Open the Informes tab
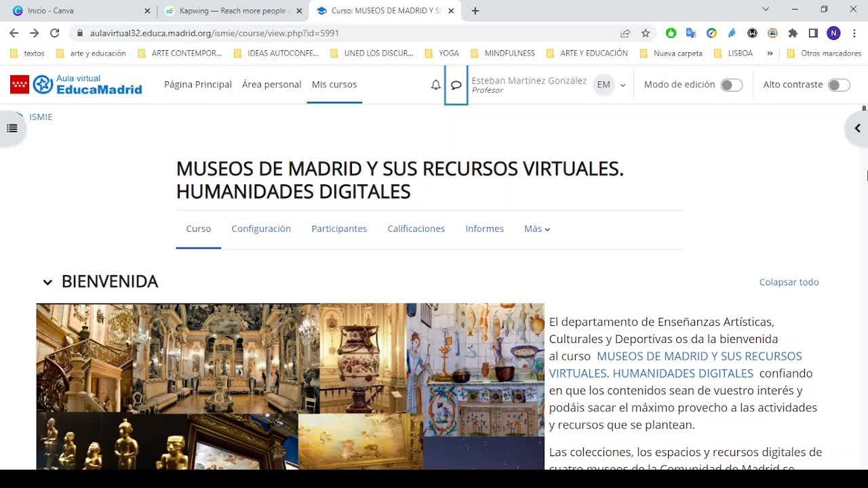The width and height of the screenshot is (868, 488). [485, 228]
